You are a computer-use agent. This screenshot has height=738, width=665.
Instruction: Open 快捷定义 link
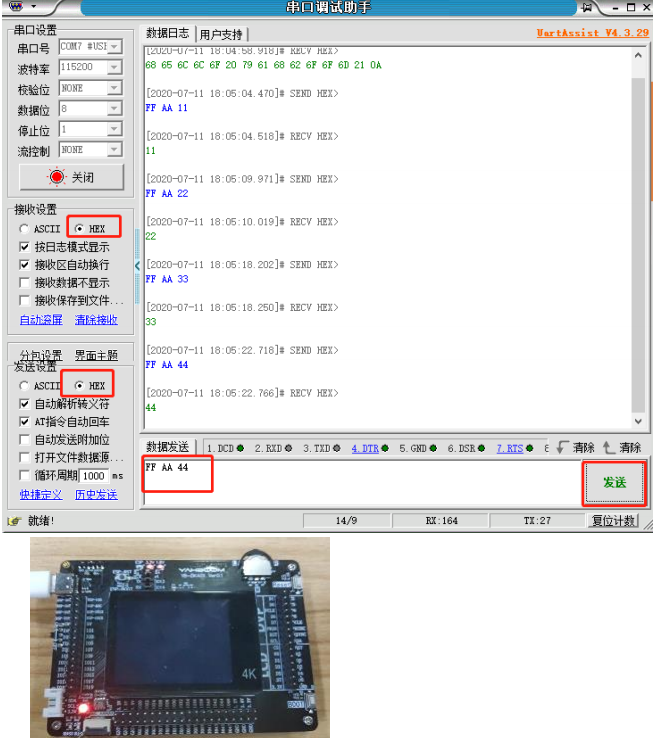(41, 495)
